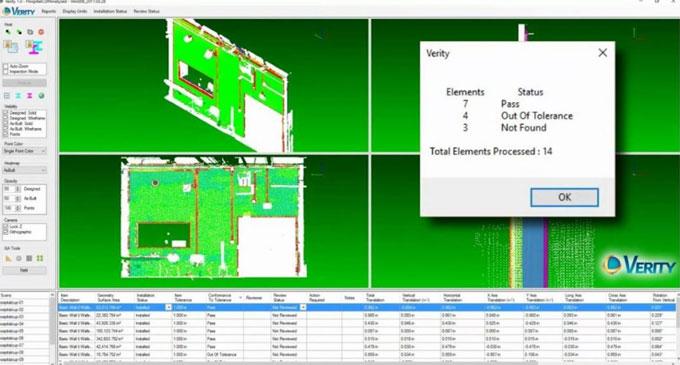Viewport: 680px width, 365px height.
Task: Click the Points opacity stepper arrows
Action: click(x=18, y=208)
